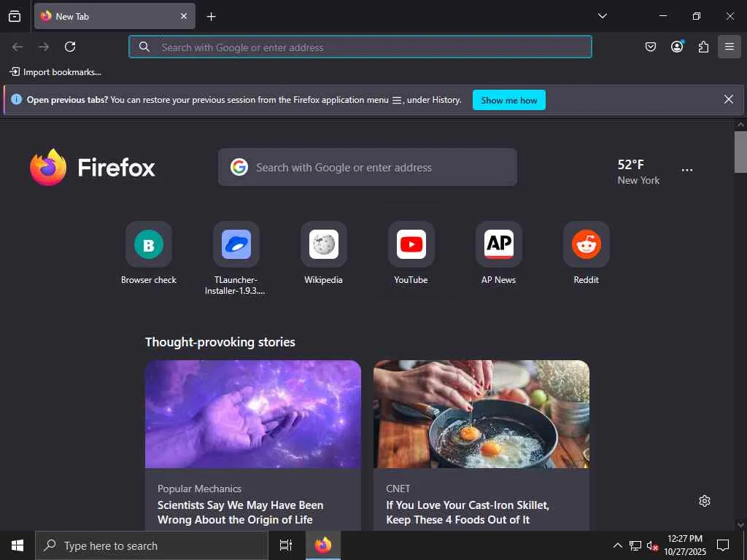747x560 pixels.
Task: Open the Action Center notifications icon
Action: pos(723,545)
